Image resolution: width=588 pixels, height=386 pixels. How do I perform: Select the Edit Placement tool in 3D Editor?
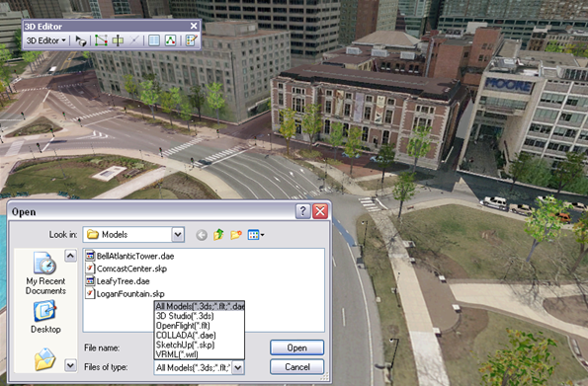point(81,40)
